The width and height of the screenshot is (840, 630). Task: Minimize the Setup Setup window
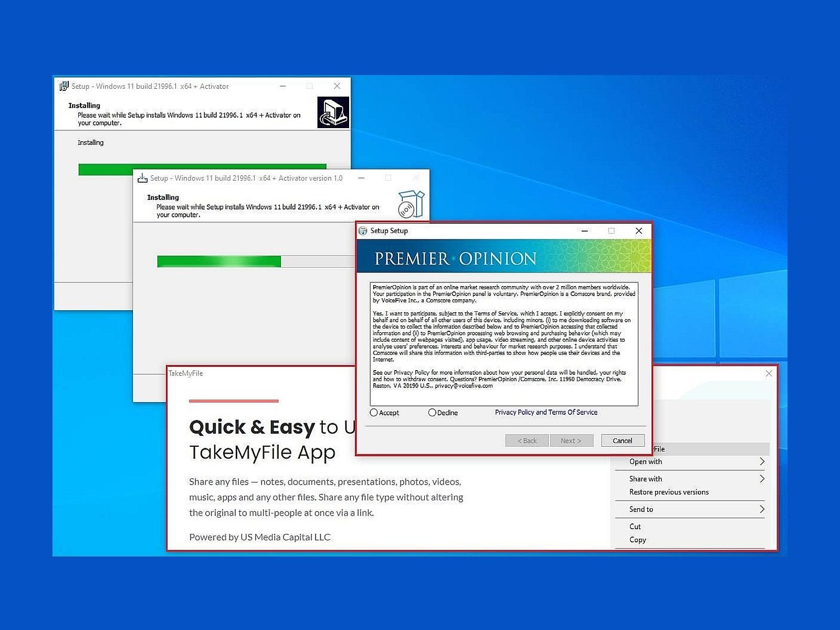[584, 230]
